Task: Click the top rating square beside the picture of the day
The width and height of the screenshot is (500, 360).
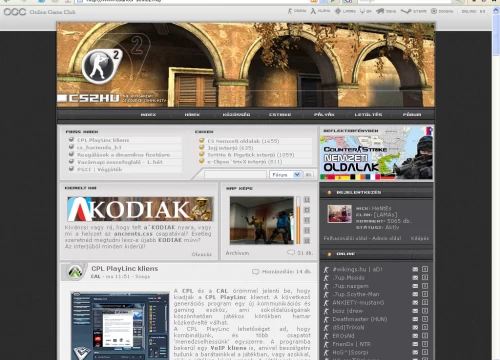Action: (307, 200)
